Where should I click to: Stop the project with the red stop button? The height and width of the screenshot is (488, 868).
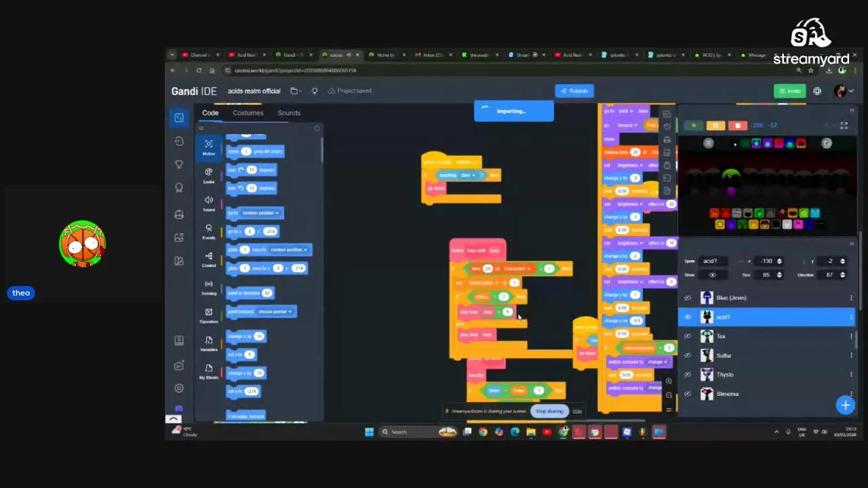point(738,125)
